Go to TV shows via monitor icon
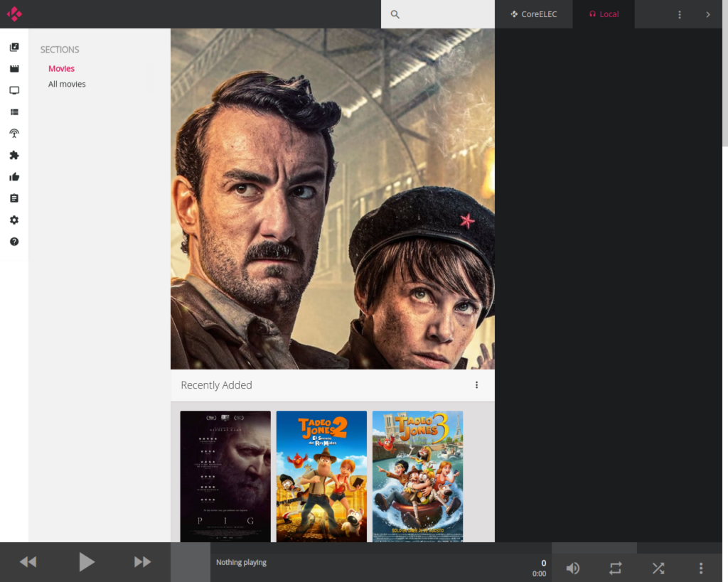Image resolution: width=728 pixels, height=582 pixels. click(14, 91)
